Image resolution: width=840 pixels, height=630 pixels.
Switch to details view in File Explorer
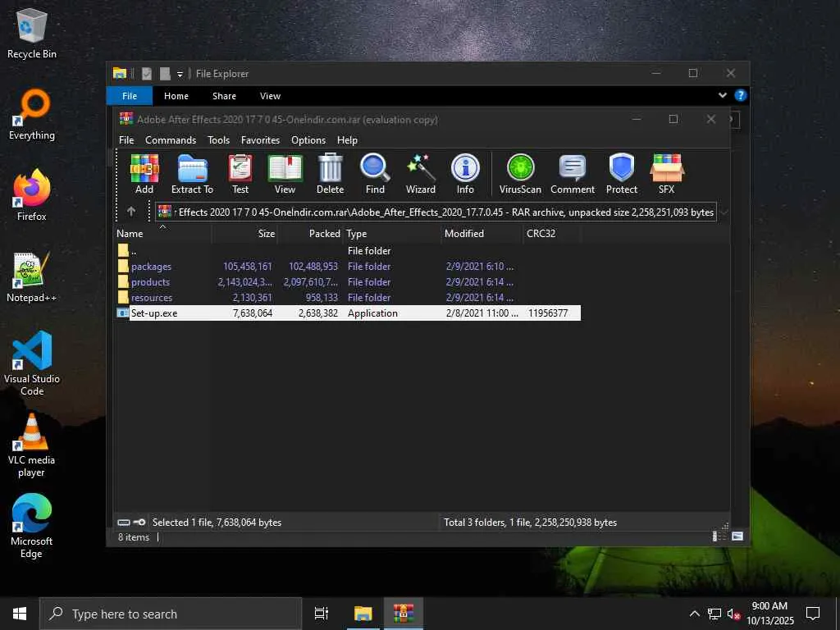point(717,536)
